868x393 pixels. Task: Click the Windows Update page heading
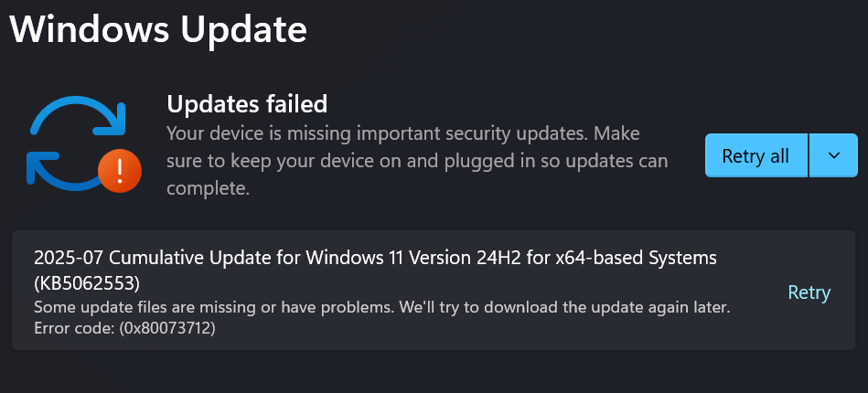(158, 28)
